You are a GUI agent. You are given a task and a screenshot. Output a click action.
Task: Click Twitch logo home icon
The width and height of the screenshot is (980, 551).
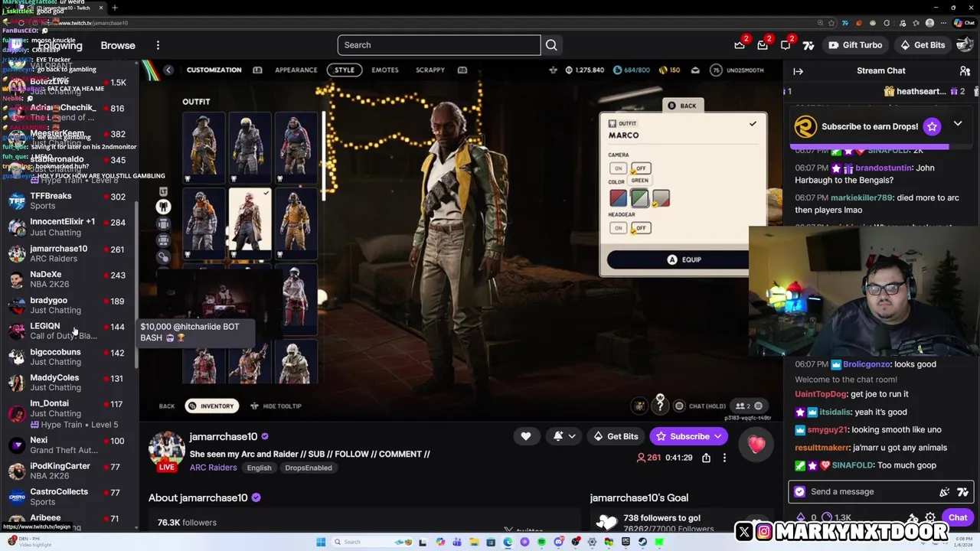click(15, 45)
